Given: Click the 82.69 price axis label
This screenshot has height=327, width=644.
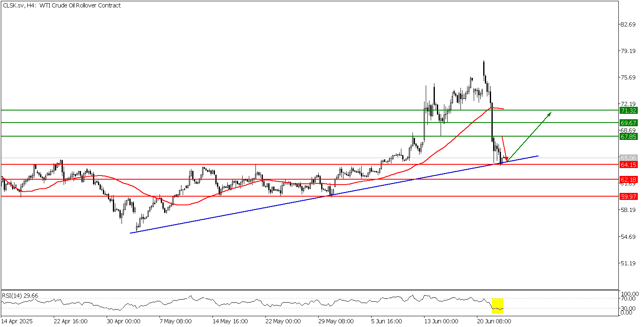Looking at the screenshot, I should (628, 25).
